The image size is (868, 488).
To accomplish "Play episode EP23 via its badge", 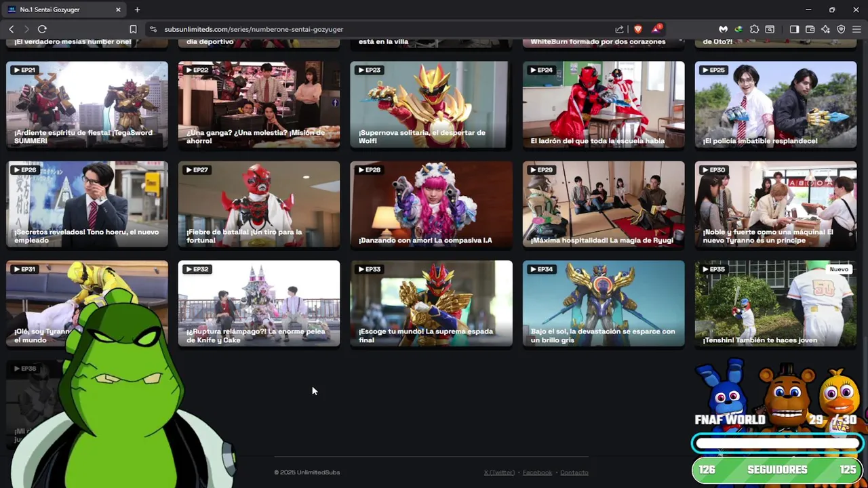I will pos(368,70).
